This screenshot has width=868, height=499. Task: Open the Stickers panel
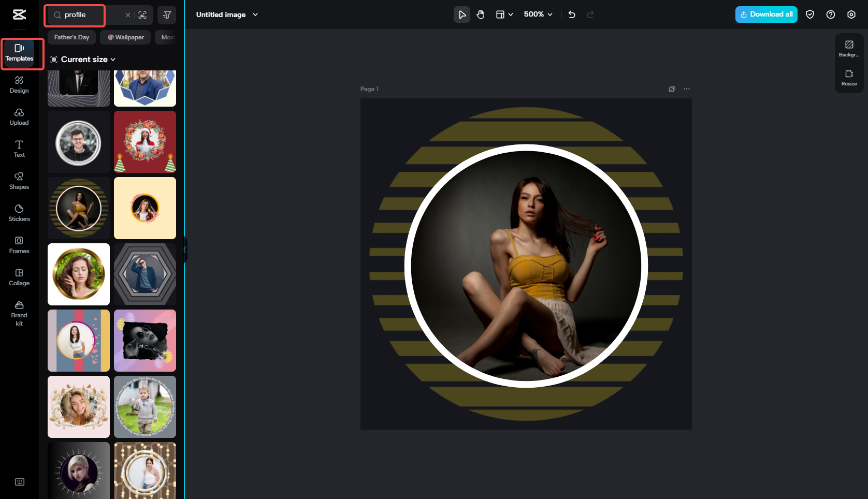(x=19, y=213)
